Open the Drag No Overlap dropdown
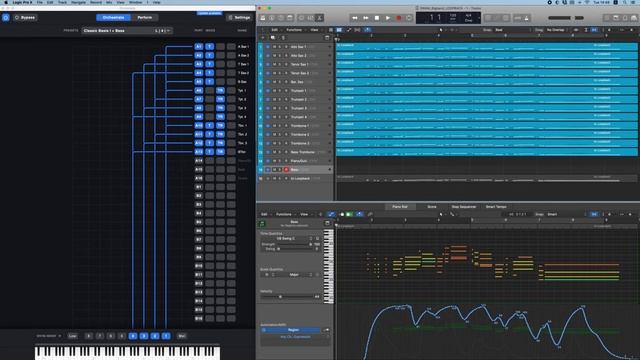 557,30
